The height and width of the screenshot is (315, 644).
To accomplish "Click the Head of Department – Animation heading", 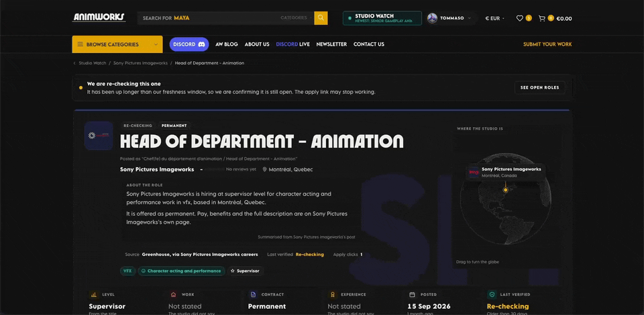I will pyautogui.click(x=262, y=142).
